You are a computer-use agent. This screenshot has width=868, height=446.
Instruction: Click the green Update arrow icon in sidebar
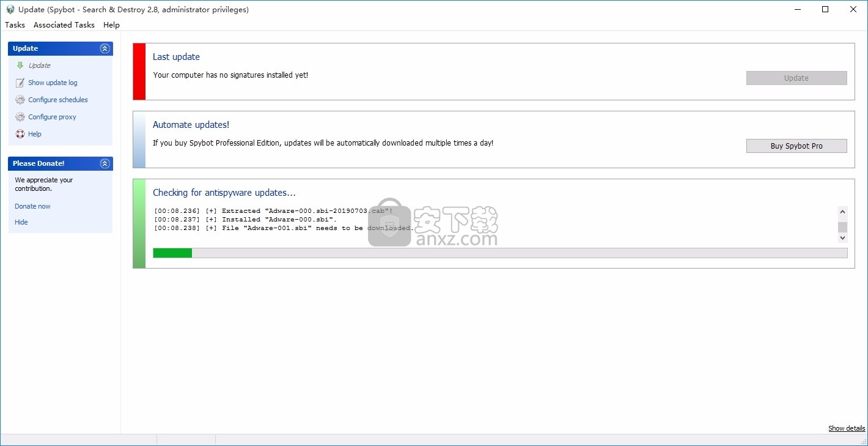[20, 65]
